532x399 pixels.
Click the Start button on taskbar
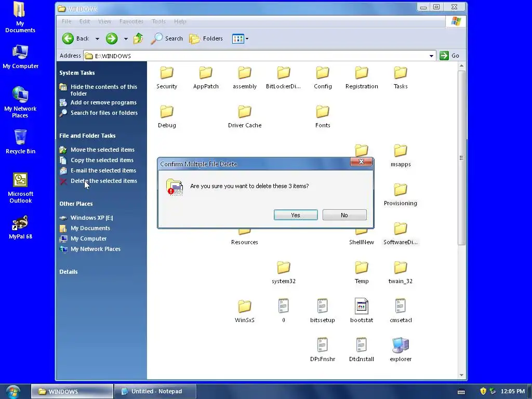coord(13,392)
